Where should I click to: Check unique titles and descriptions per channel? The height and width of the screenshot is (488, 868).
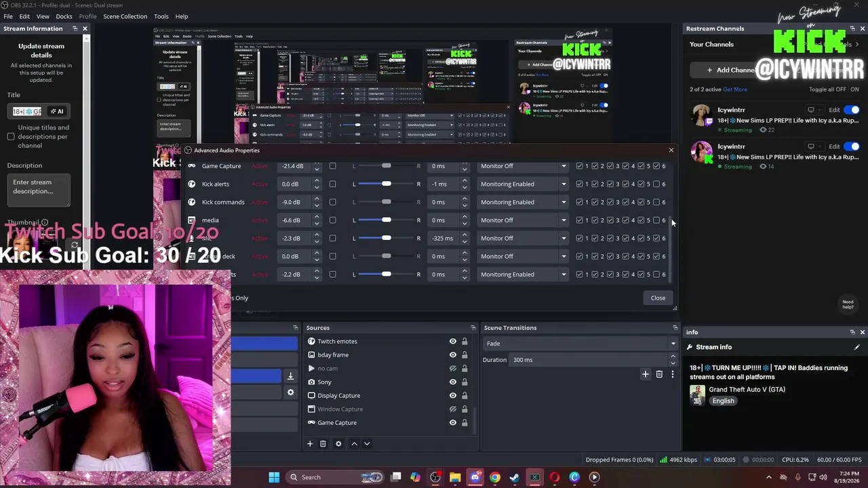(x=11, y=136)
